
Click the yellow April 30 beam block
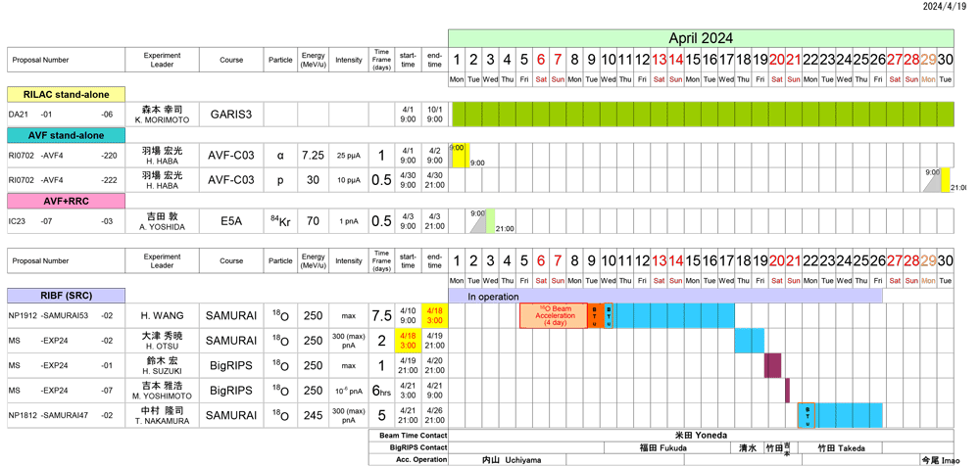[946, 180]
